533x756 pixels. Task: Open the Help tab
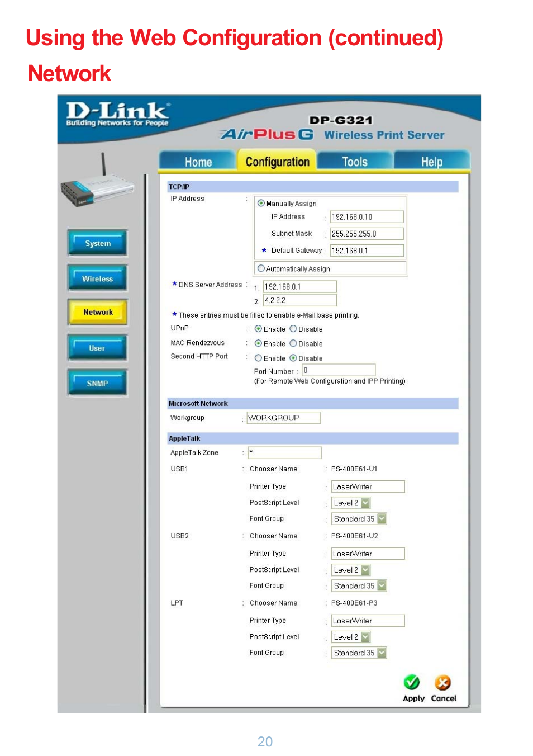(x=432, y=162)
